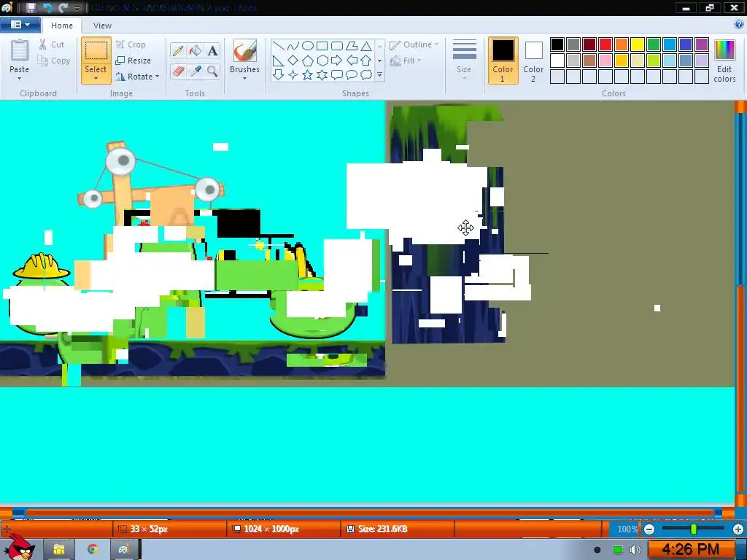
Task: Choose the Pentagon shape
Action: (308, 61)
